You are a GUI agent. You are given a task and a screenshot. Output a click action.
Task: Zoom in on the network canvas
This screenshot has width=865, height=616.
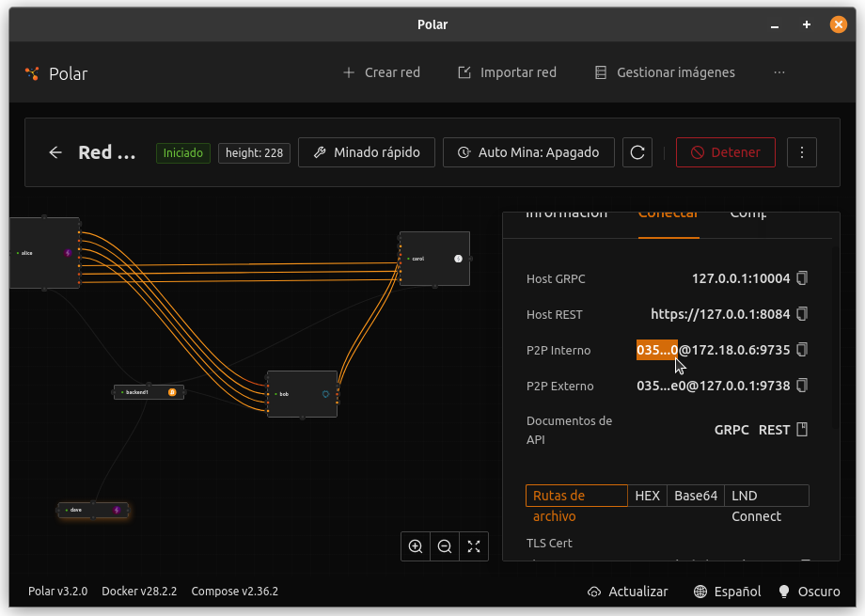(x=416, y=546)
